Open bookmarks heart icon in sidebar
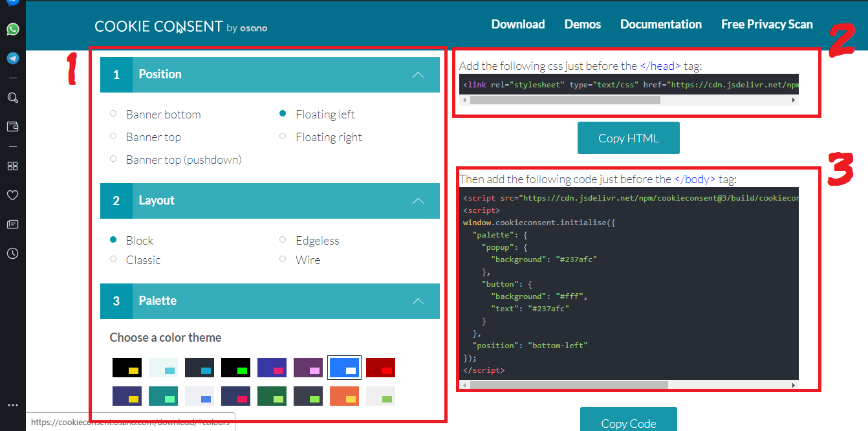The image size is (868, 431). pyautogui.click(x=12, y=195)
